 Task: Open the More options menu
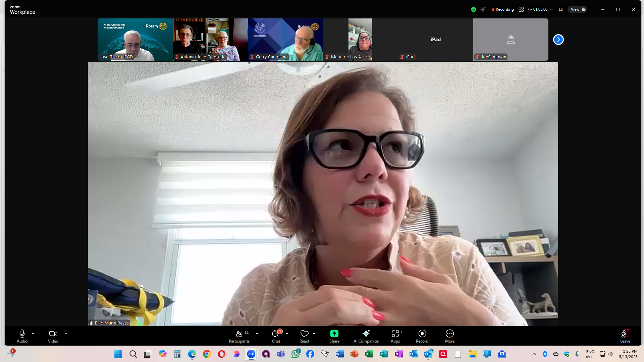click(x=449, y=336)
